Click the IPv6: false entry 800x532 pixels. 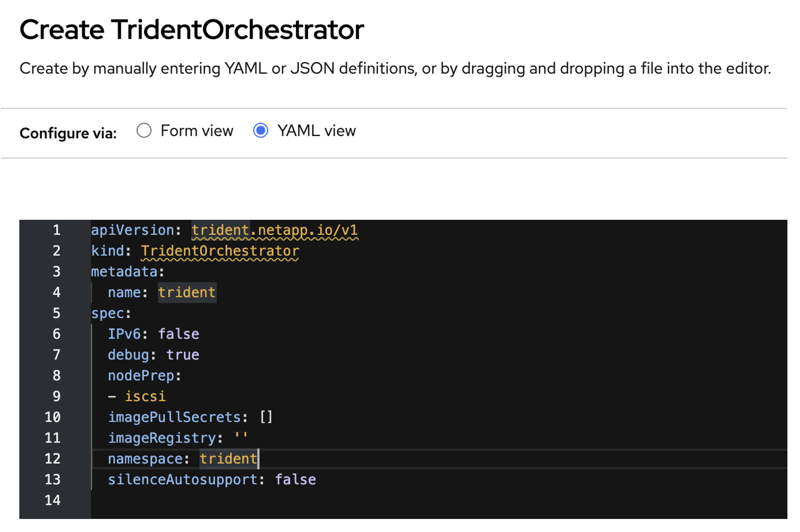click(x=154, y=333)
